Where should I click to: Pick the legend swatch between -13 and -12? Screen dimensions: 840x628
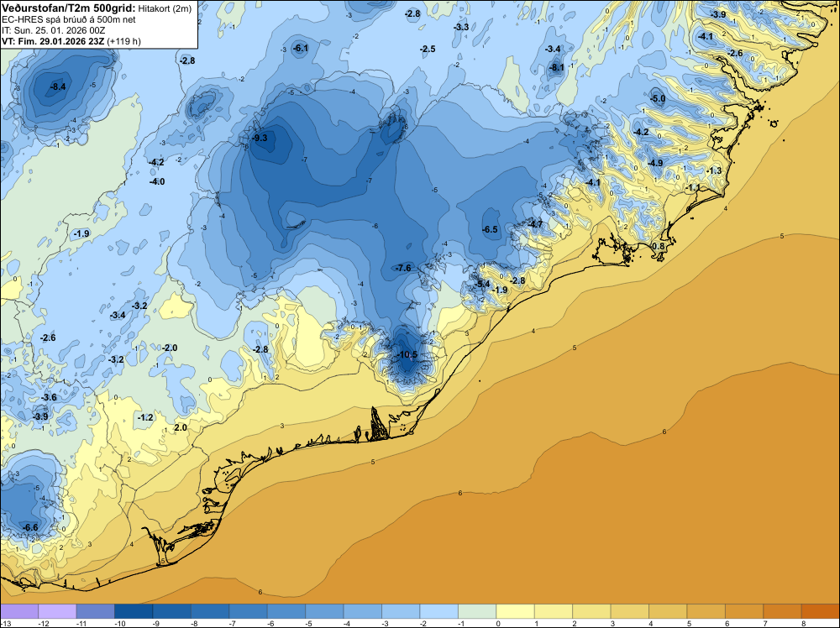pos(19,611)
